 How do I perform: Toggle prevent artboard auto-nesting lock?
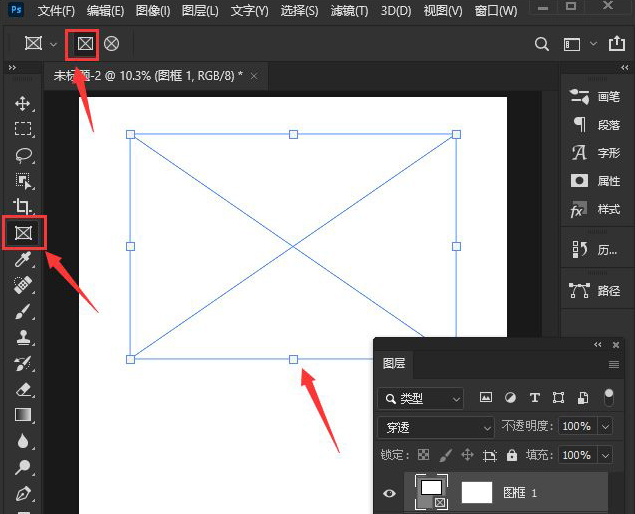click(490, 456)
